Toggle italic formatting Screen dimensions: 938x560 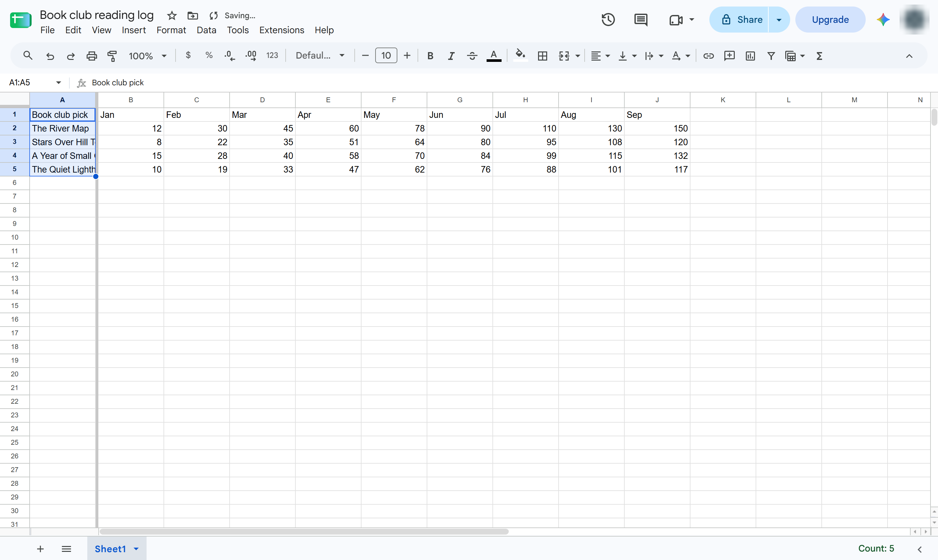pyautogui.click(x=451, y=56)
